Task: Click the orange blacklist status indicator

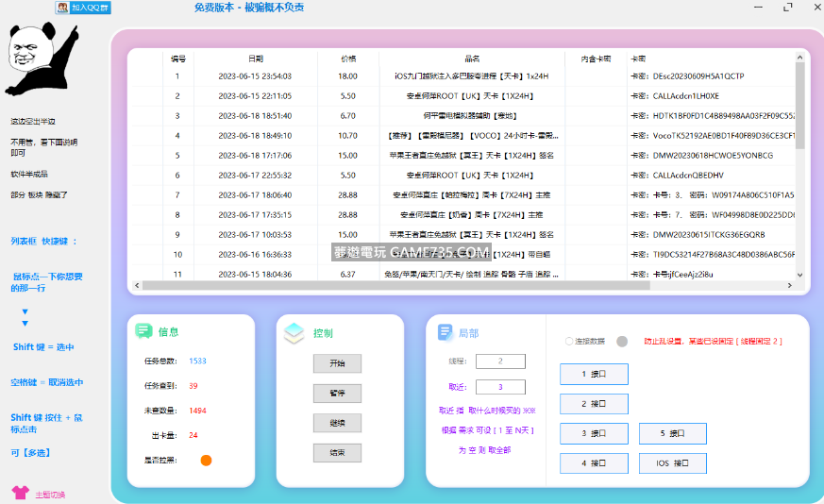Action: [x=206, y=461]
